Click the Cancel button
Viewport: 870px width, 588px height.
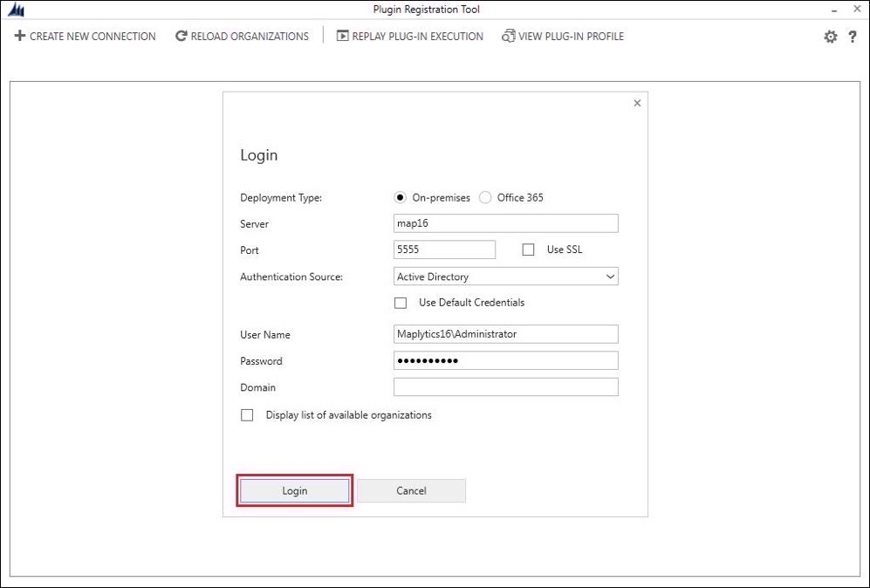[411, 491]
